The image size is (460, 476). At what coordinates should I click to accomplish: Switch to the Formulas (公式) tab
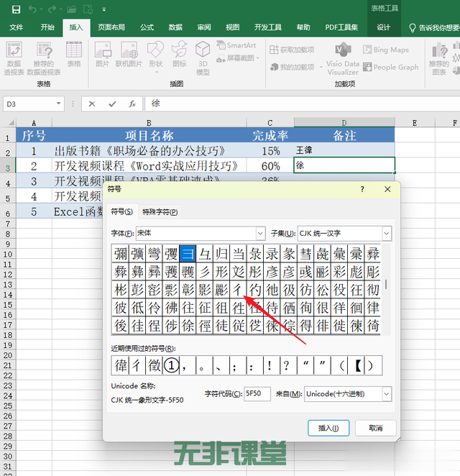coord(147,27)
